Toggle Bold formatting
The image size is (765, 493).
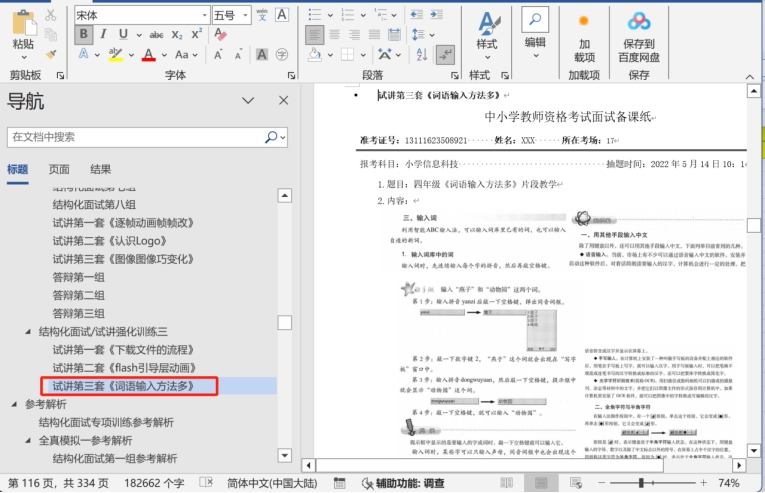coord(84,34)
